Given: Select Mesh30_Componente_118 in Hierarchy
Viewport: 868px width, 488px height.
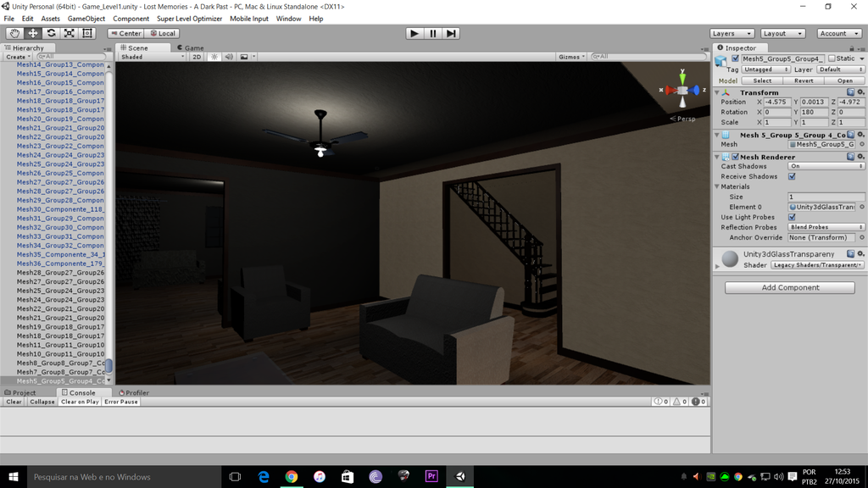Looking at the screenshot, I should pyautogui.click(x=60, y=210).
